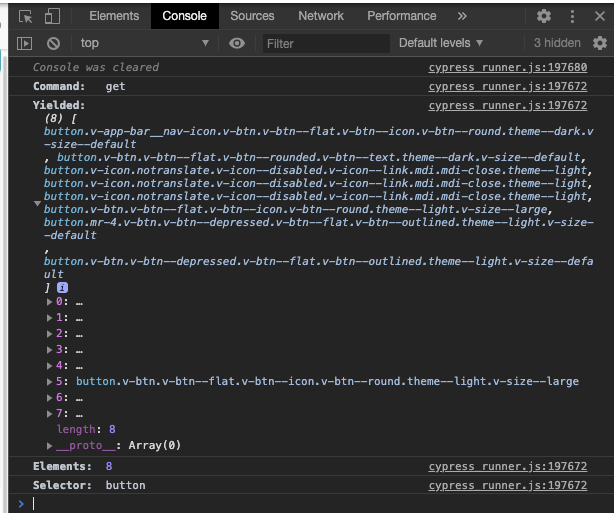Select the Console tab
Screen dimensions: 614x513
(x=184, y=16)
